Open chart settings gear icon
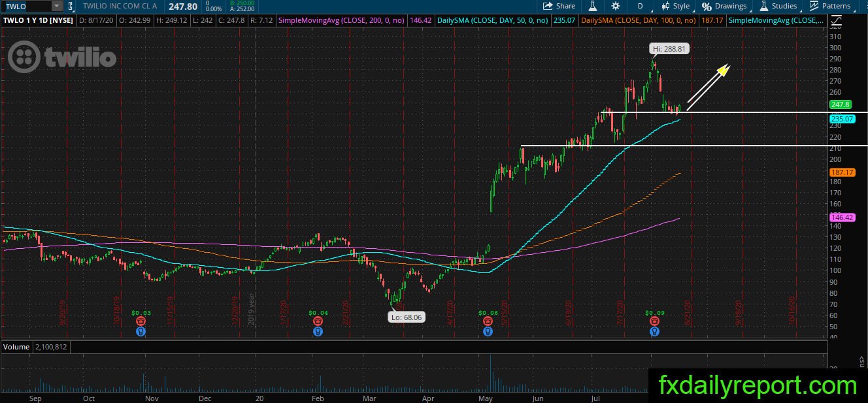The width and height of the screenshot is (868, 403). coord(616,6)
